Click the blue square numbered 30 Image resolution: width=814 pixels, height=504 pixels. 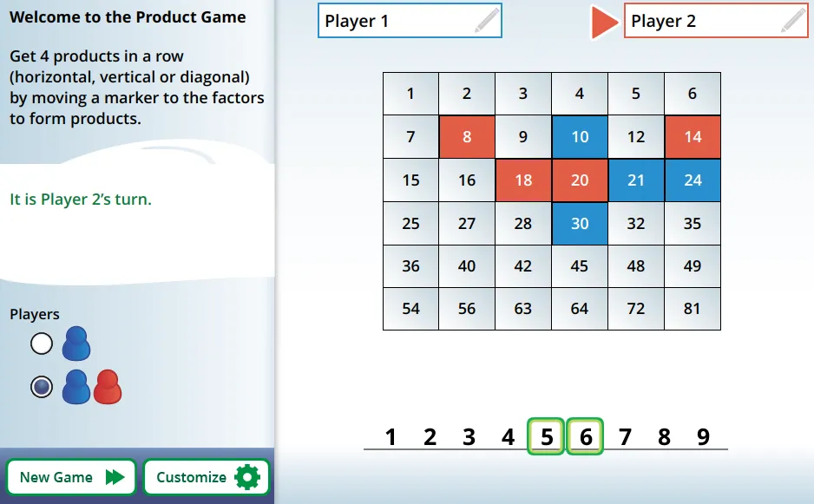pos(580,223)
